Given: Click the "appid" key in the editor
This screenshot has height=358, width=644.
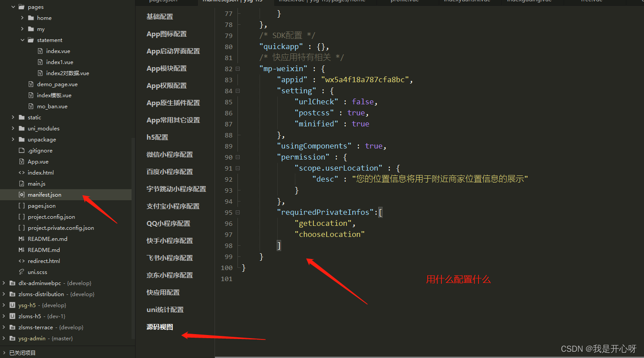Looking at the screenshot, I should click(292, 80).
